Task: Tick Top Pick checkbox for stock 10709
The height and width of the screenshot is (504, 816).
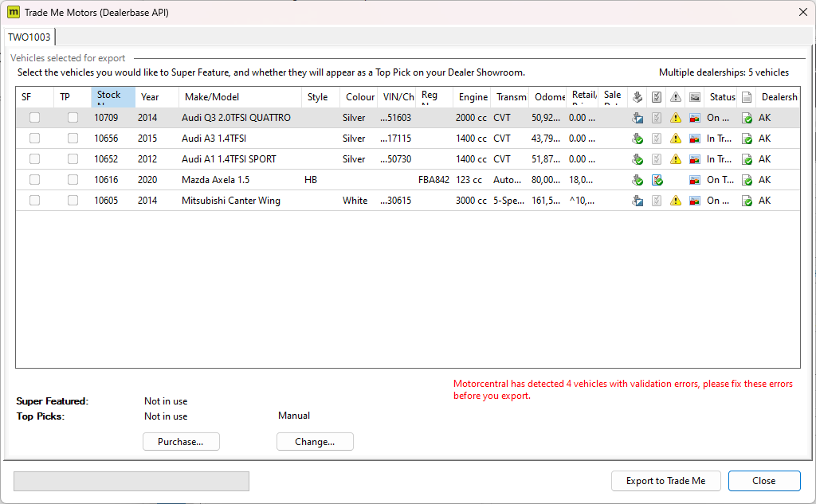Action: click(x=73, y=118)
